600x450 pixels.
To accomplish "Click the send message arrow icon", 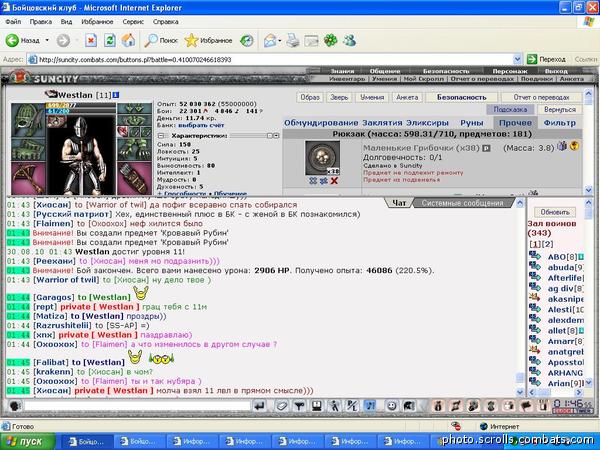I will 260,406.
